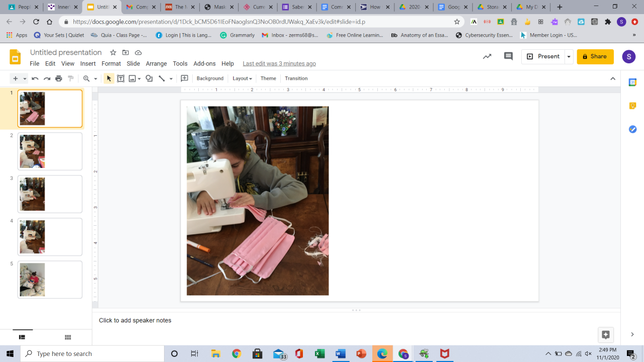Expand the zoom options dropdown arrow
644x362 pixels.
click(95, 78)
